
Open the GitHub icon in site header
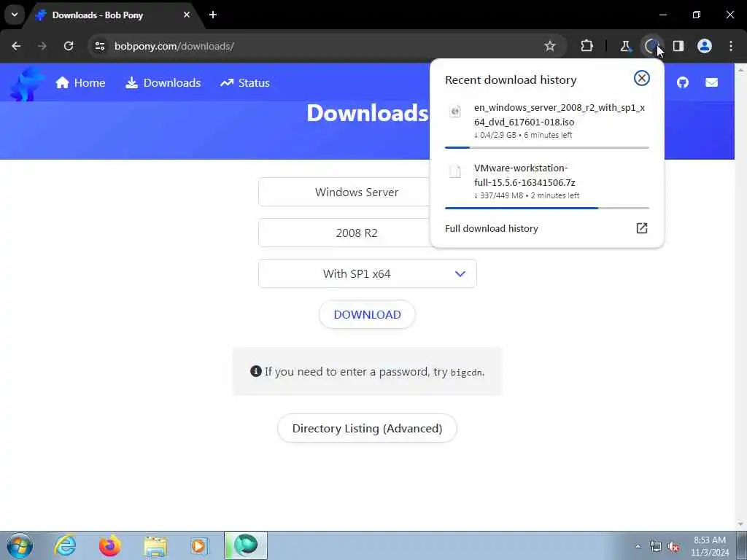(x=683, y=82)
